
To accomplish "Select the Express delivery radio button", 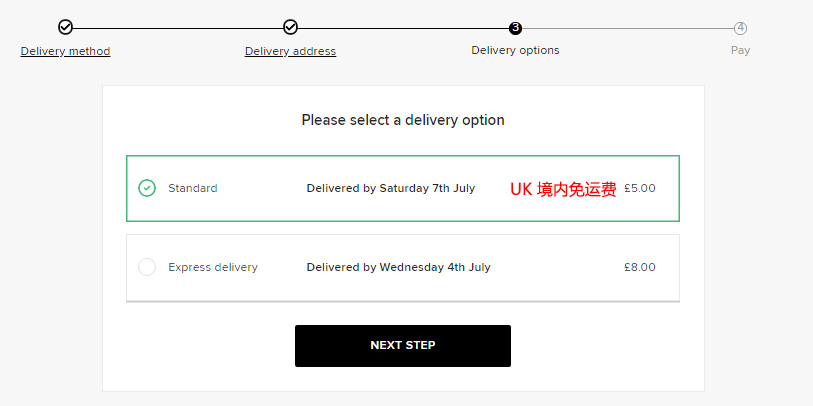I will [147, 267].
